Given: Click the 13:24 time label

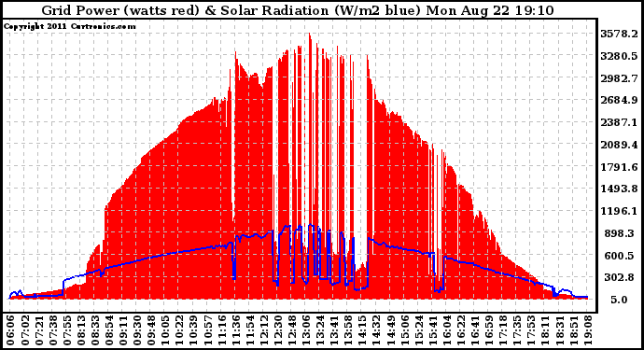Looking at the screenshot, I should [x=319, y=330].
